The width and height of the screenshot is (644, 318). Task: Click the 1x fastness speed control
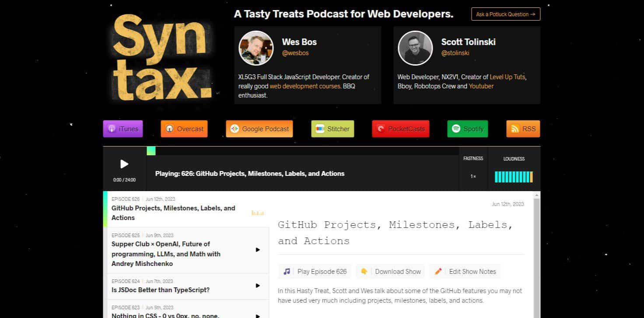tap(473, 176)
